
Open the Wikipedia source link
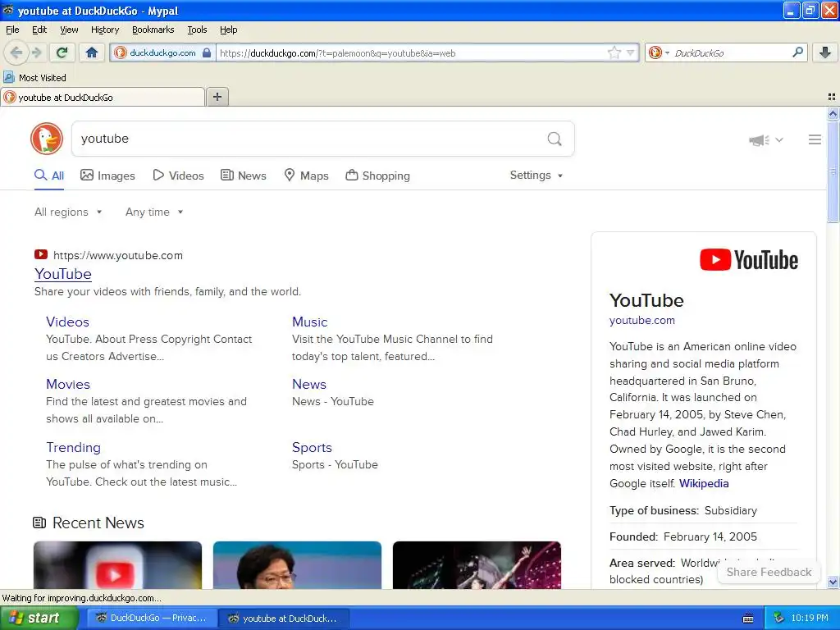click(704, 483)
